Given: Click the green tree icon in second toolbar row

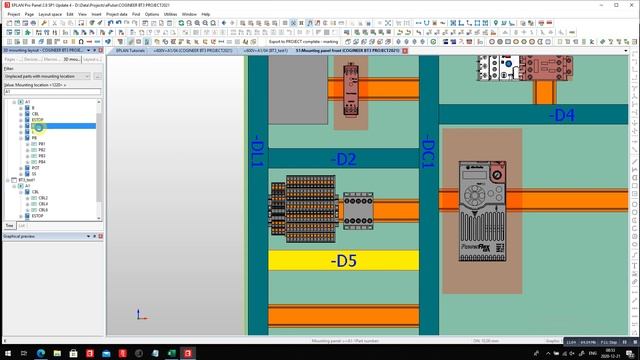Looking at the screenshot, I should pos(27,32).
